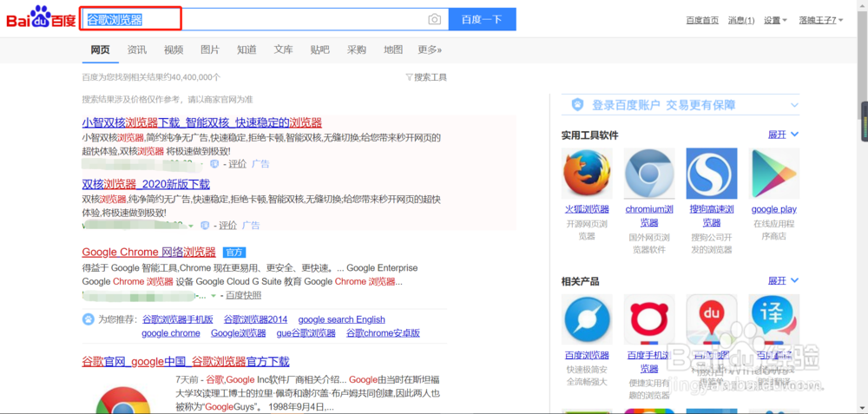The height and width of the screenshot is (414, 868).
Task: Click suggestion google chrome
Action: click(x=171, y=333)
